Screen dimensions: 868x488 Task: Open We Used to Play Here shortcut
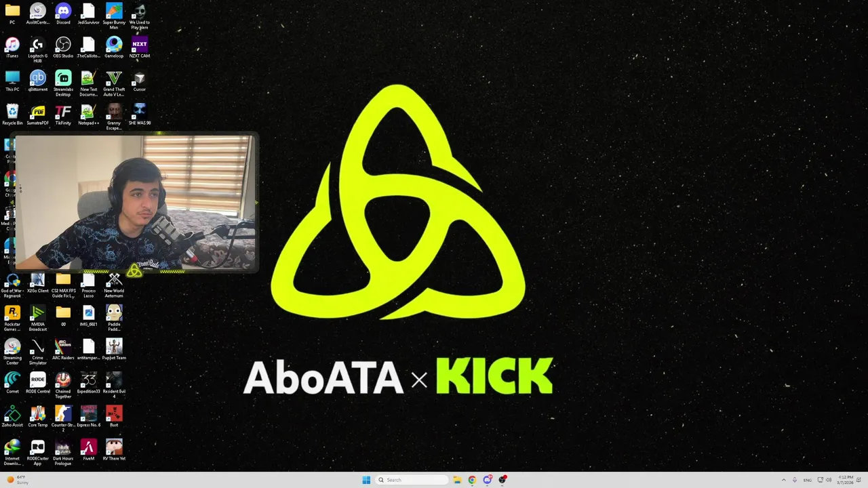coord(139,16)
